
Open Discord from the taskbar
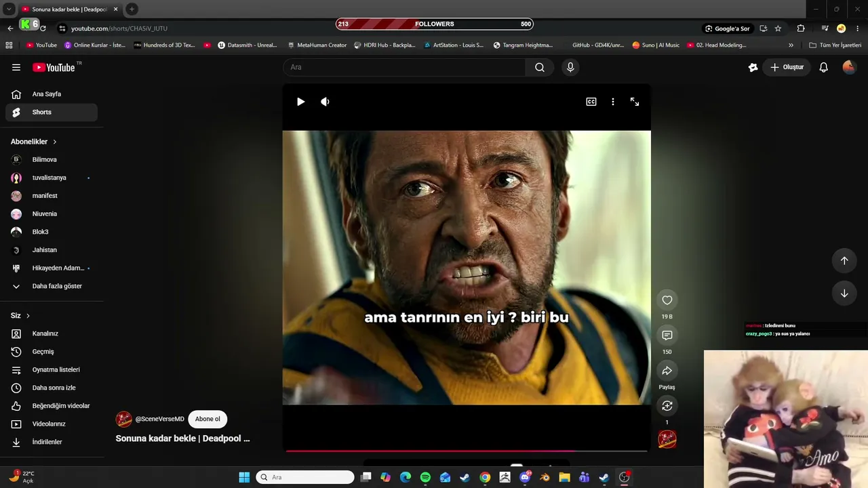tap(525, 477)
